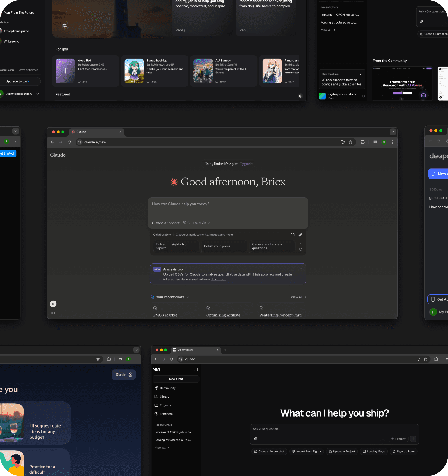Select the v0 by Vercel tab
The width and height of the screenshot is (448, 476).
click(x=196, y=350)
